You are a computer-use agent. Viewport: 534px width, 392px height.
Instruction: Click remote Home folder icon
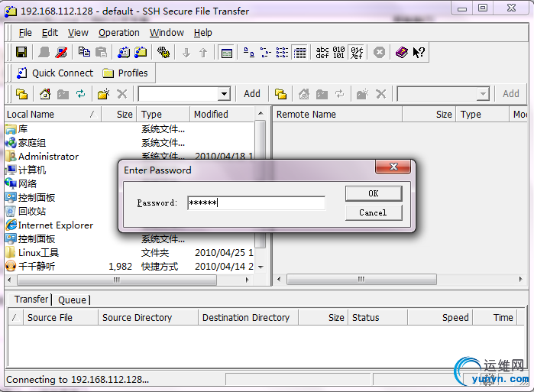point(304,94)
